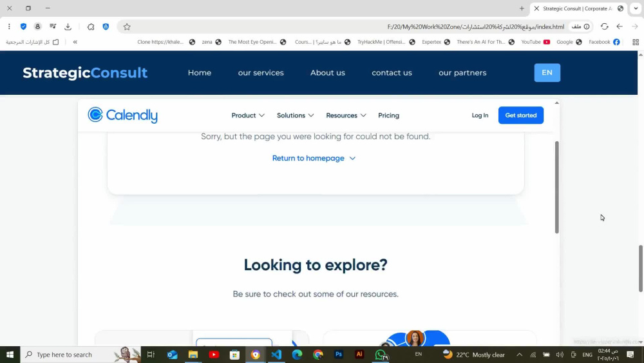Click the main page scrollbar thumb
Screen dimensions: 644x363
(640, 269)
